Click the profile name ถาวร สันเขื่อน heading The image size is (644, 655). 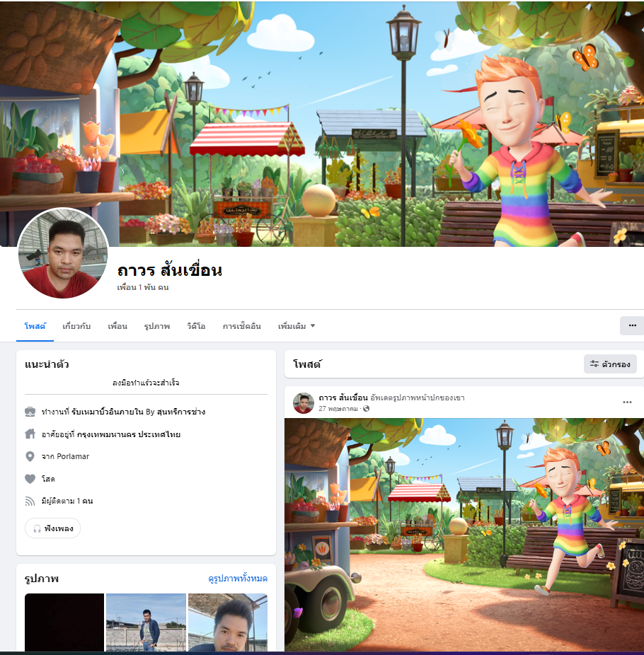point(170,270)
